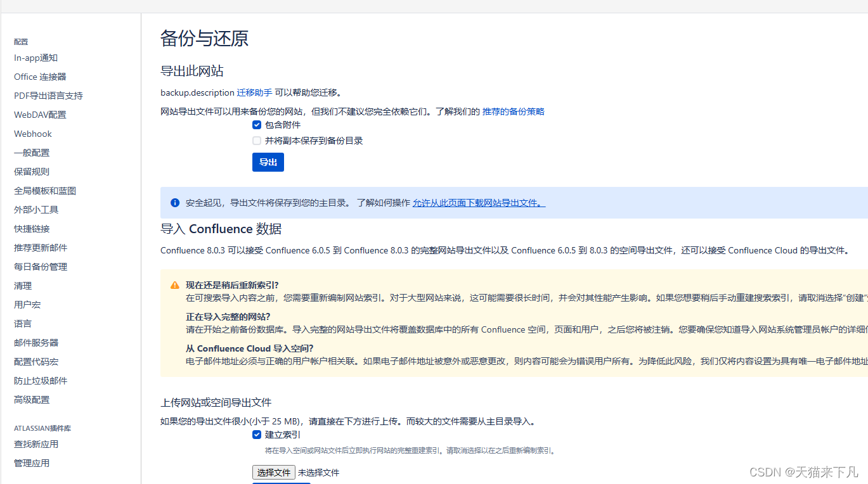The image size is (868, 484).
Task: Open WebDAV配置 page
Action: click(x=40, y=115)
